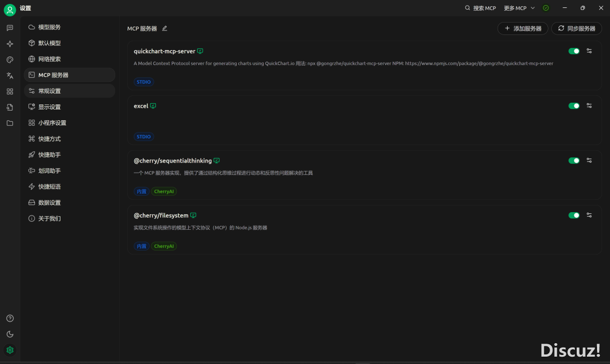This screenshot has height=364, width=610.
Task: Click the translate icon in left sidebar
Action: click(x=10, y=76)
